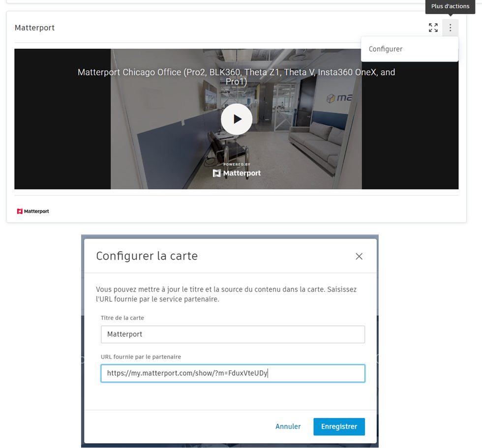The image size is (482, 448).
Task: Click the Matterport brand logo in card footer
Action: coord(33,211)
